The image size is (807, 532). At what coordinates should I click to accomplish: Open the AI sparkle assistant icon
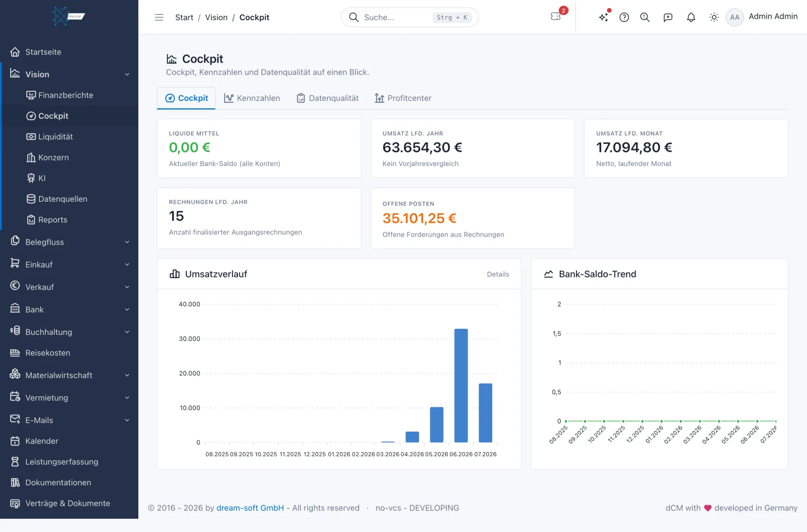[x=603, y=17]
